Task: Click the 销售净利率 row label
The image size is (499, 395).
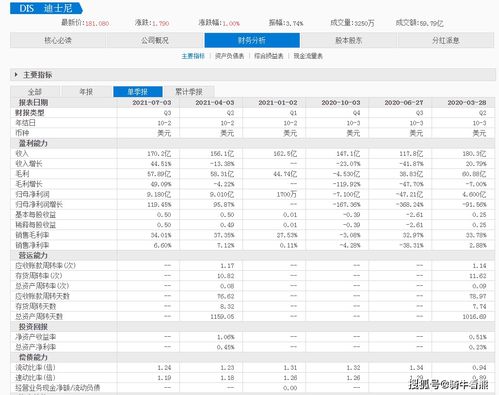Action: [x=32, y=245]
